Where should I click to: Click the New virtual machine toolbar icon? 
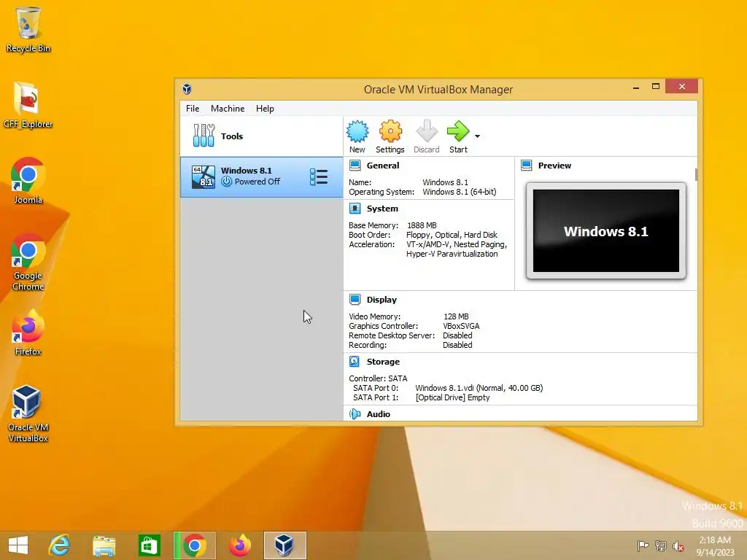tap(357, 136)
